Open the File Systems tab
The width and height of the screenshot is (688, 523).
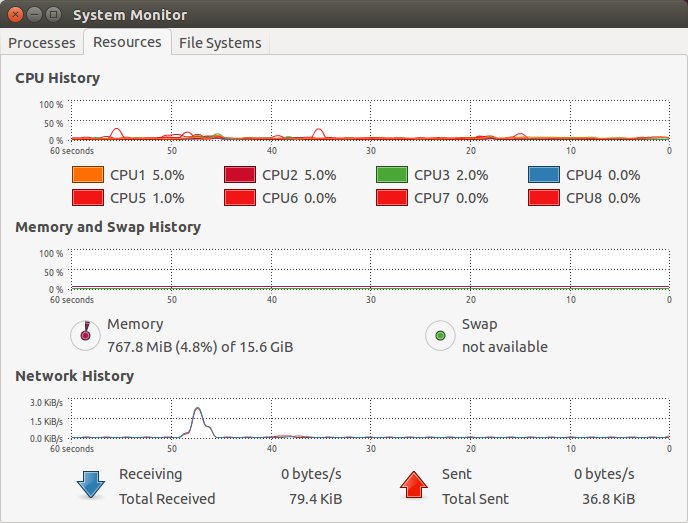point(220,43)
